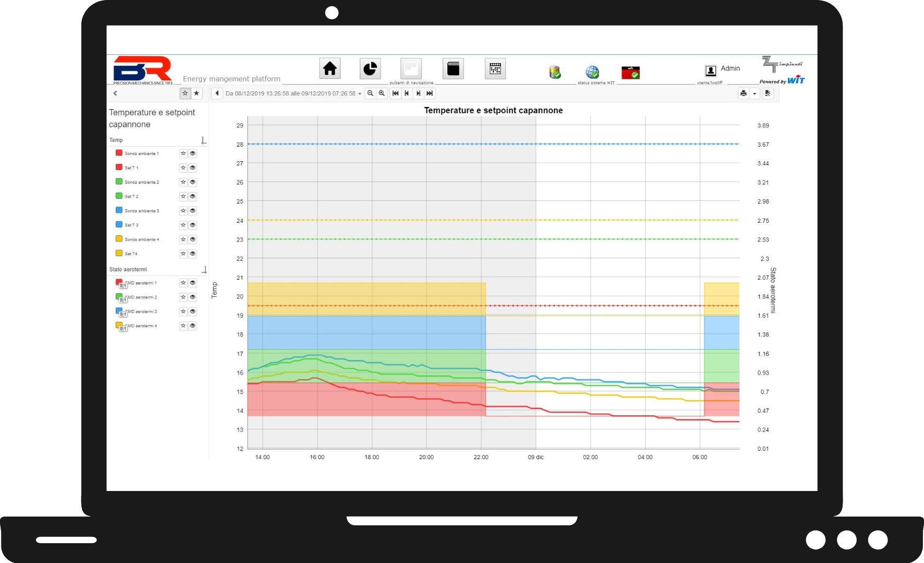Viewport: 924px width, 563px height.
Task: Click the Admin user profile icon
Action: click(711, 70)
